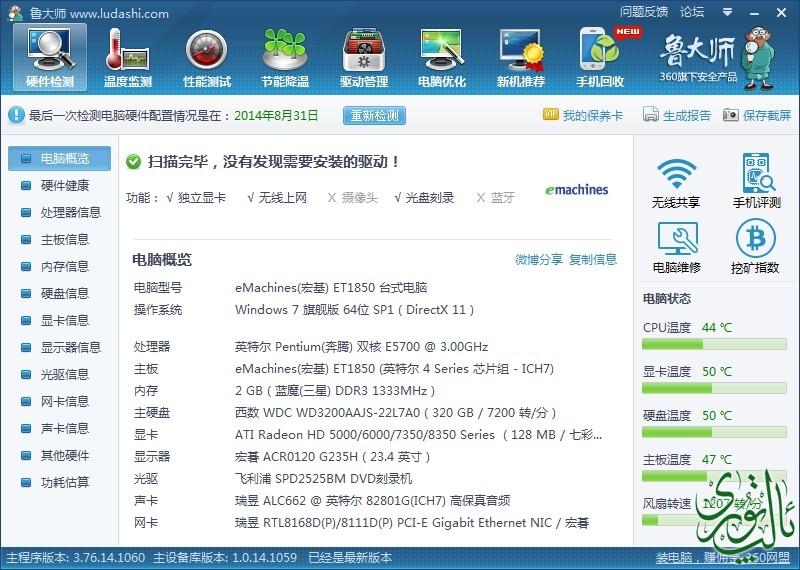Open 电脑优化 computer optimization
Image resolution: width=800 pixels, height=570 pixels.
(442, 57)
